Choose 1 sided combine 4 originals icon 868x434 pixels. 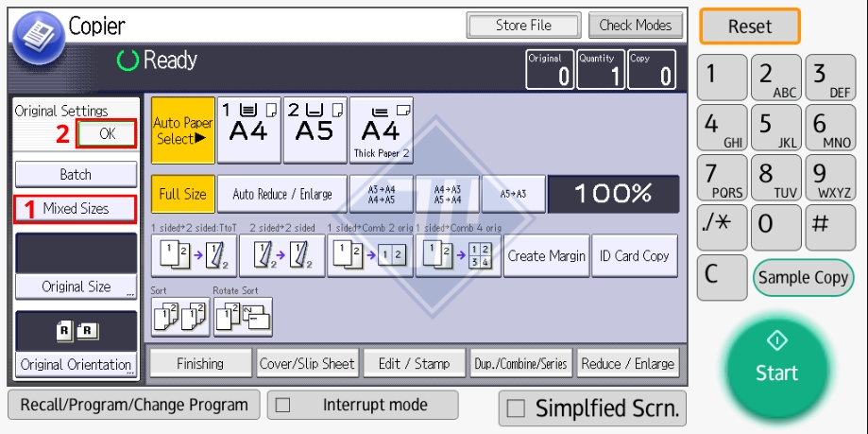point(457,256)
